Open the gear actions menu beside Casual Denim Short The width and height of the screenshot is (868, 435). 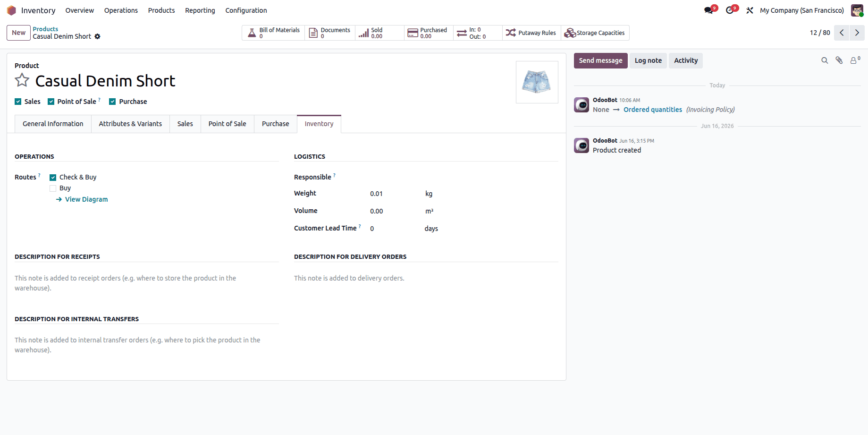[97, 36]
